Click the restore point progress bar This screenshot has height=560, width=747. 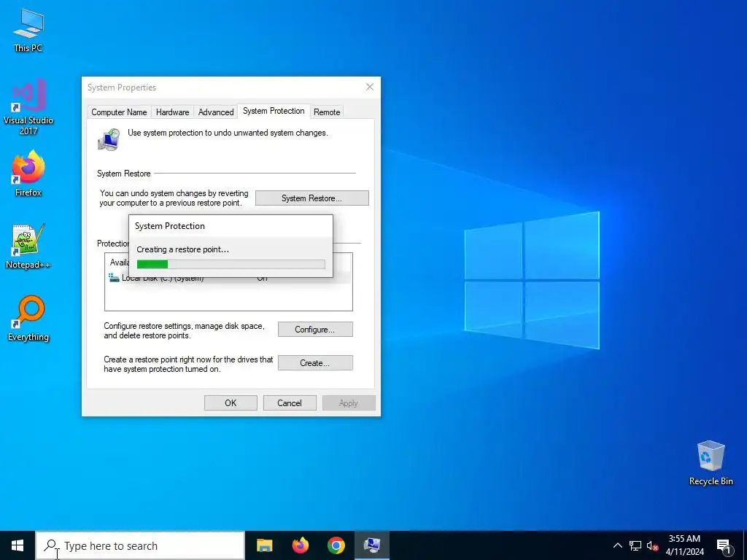click(x=231, y=264)
